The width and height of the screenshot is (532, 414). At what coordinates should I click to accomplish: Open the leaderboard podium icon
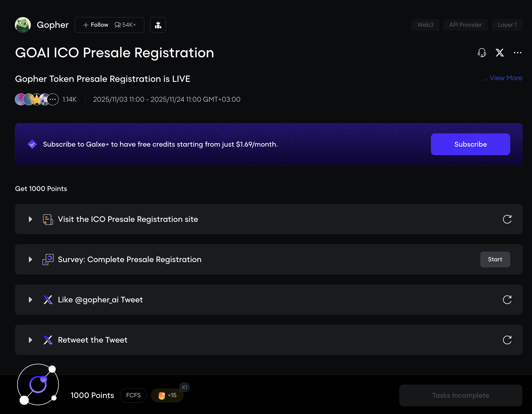tap(158, 25)
